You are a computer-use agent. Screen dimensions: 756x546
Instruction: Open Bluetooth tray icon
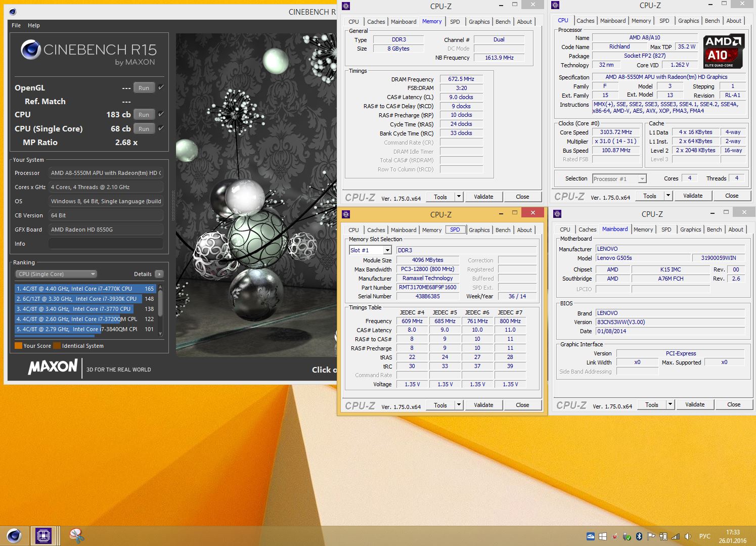[639, 536]
